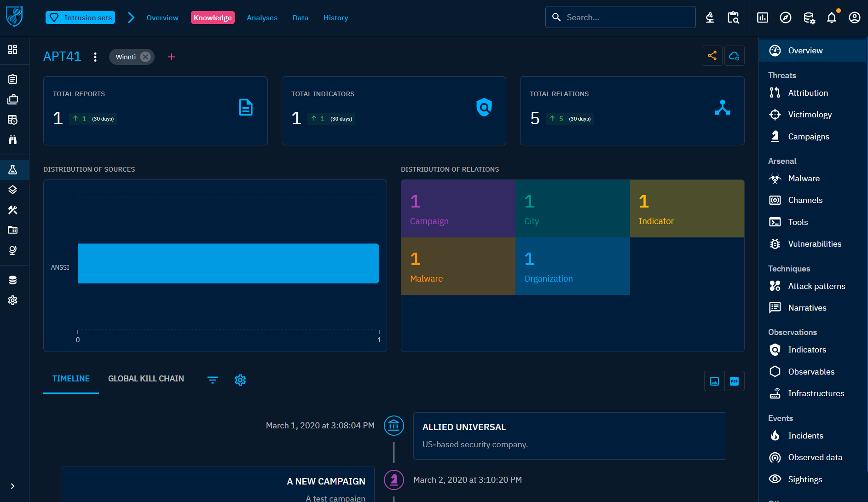Screen dimensions: 868x502
Task: Open APT41 three-dot options menu
Action: tap(95, 57)
